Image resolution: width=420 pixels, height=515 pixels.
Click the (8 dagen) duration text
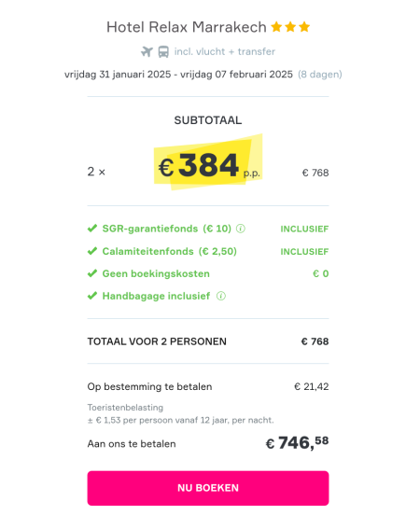tap(320, 75)
